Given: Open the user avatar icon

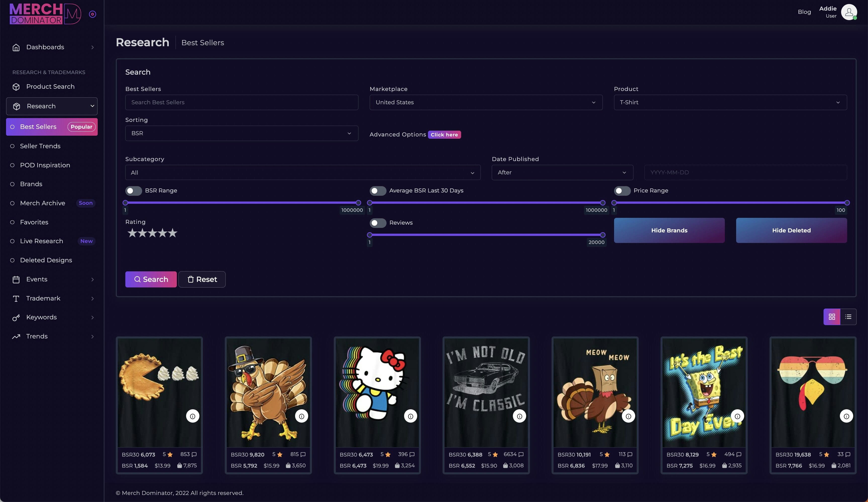Looking at the screenshot, I should (x=849, y=12).
